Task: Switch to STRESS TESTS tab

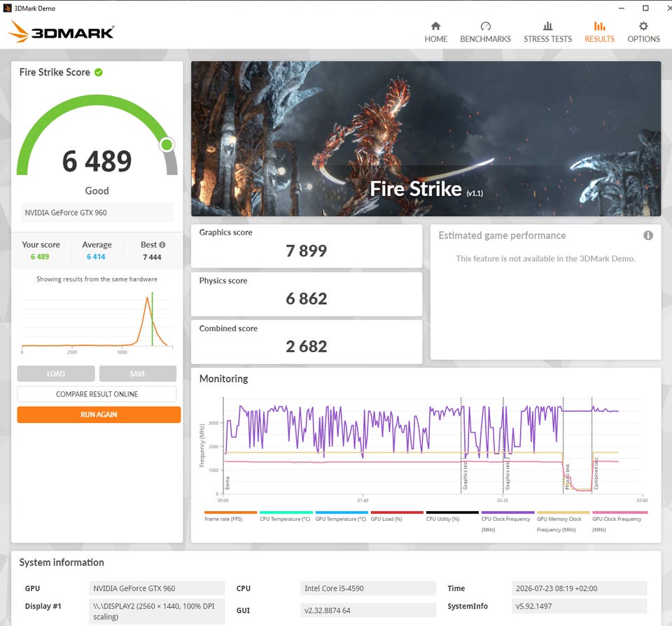Action: click(x=547, y=39)
